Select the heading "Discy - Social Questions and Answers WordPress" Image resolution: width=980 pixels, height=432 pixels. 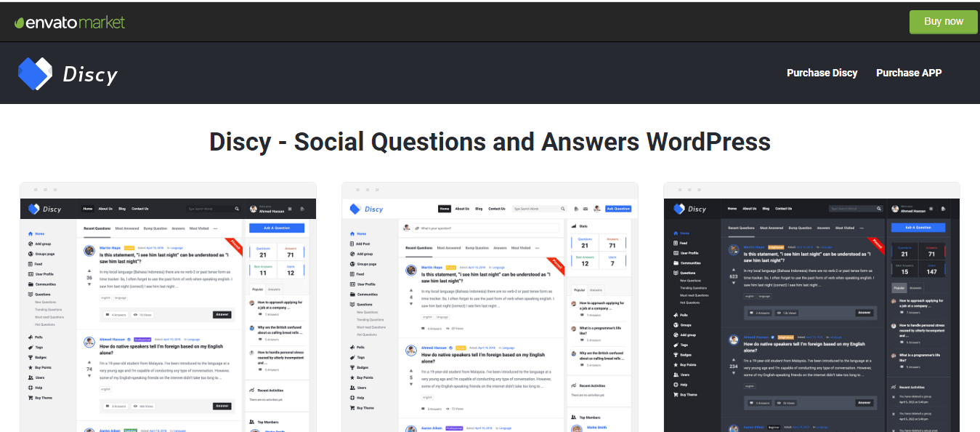point(490,141)
